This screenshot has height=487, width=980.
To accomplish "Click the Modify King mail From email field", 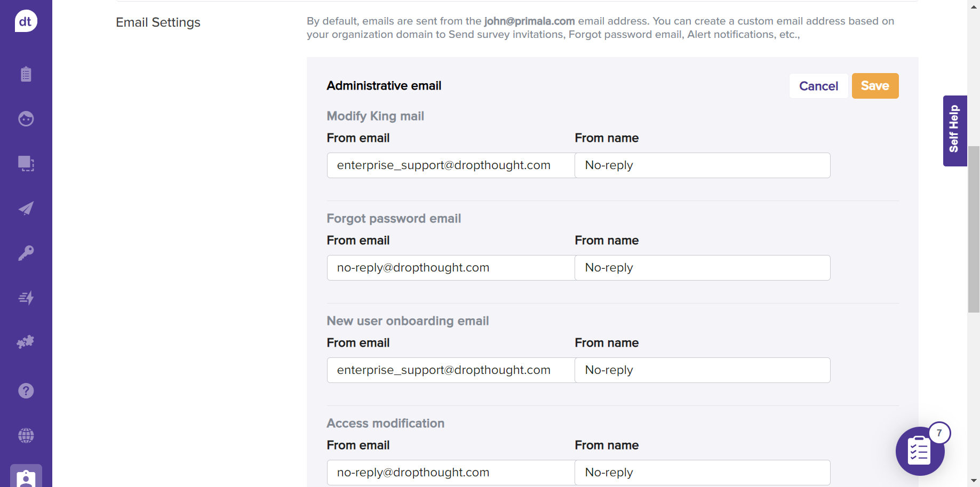I will (451, 165).
